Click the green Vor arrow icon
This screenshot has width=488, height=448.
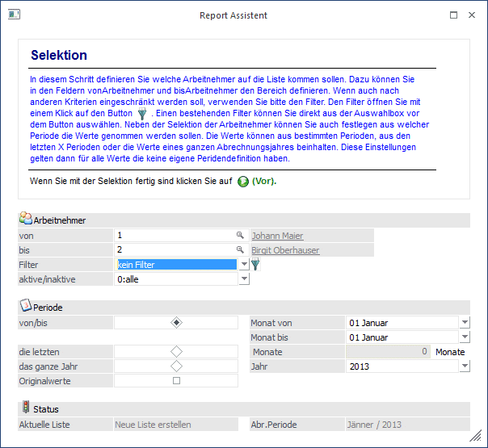242,182
